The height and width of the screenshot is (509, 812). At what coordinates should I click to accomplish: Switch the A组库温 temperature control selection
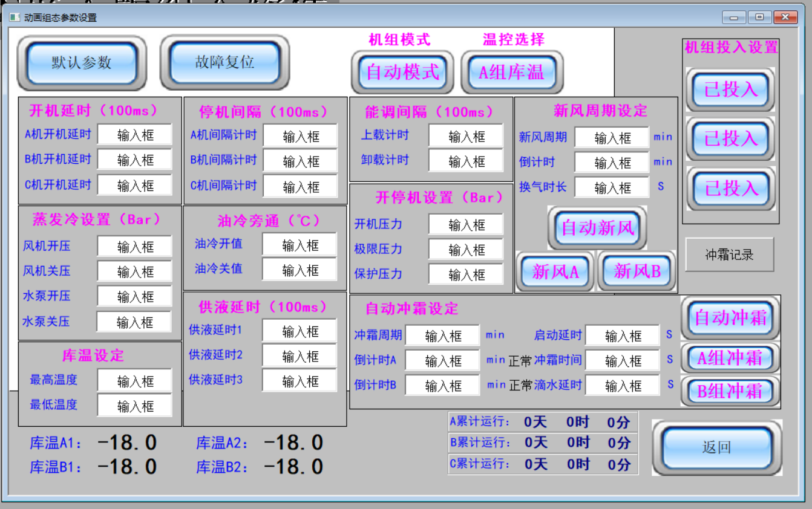(512, 73)
